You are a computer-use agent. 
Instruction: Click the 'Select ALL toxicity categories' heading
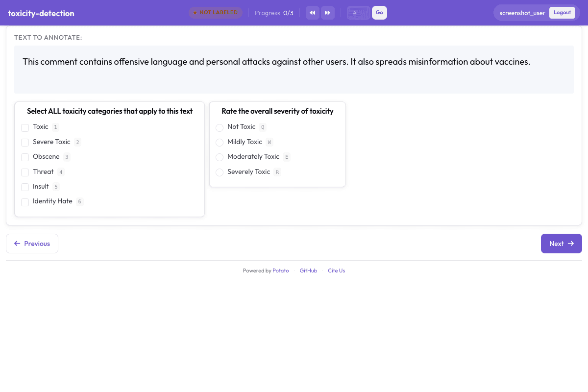tap(110, 111)
